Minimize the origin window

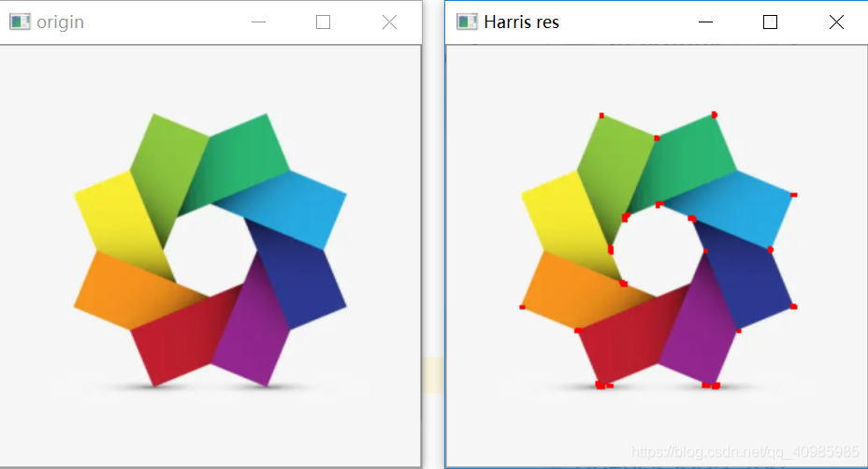pos(258,22)
